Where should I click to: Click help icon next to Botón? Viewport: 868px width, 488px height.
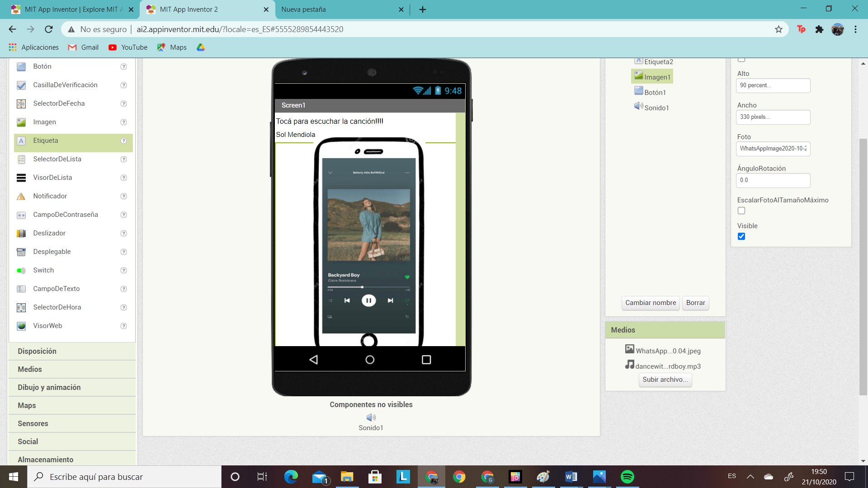123,66
